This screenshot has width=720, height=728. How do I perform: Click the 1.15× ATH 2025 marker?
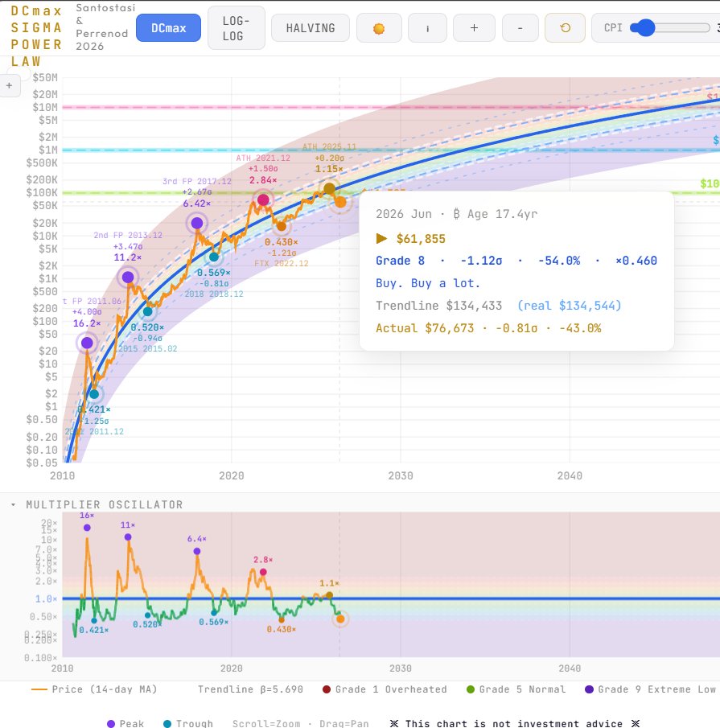tap(329, 188)
